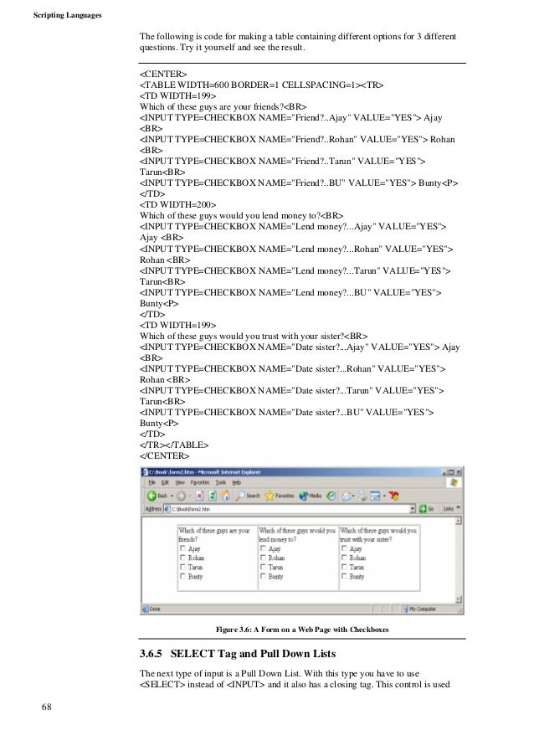Click the 'Done' status bar text

click(x=155, y=609)
